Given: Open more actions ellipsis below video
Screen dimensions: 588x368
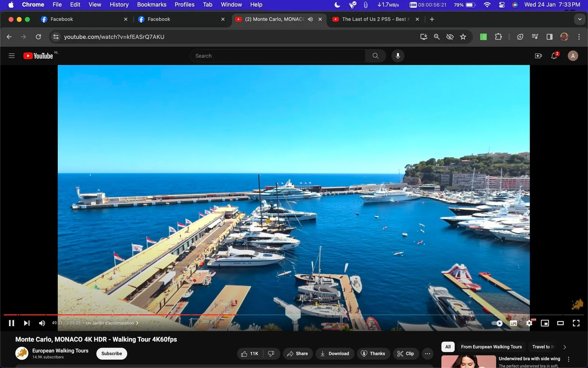Looking at the screenshot, I should click(428, 353).
